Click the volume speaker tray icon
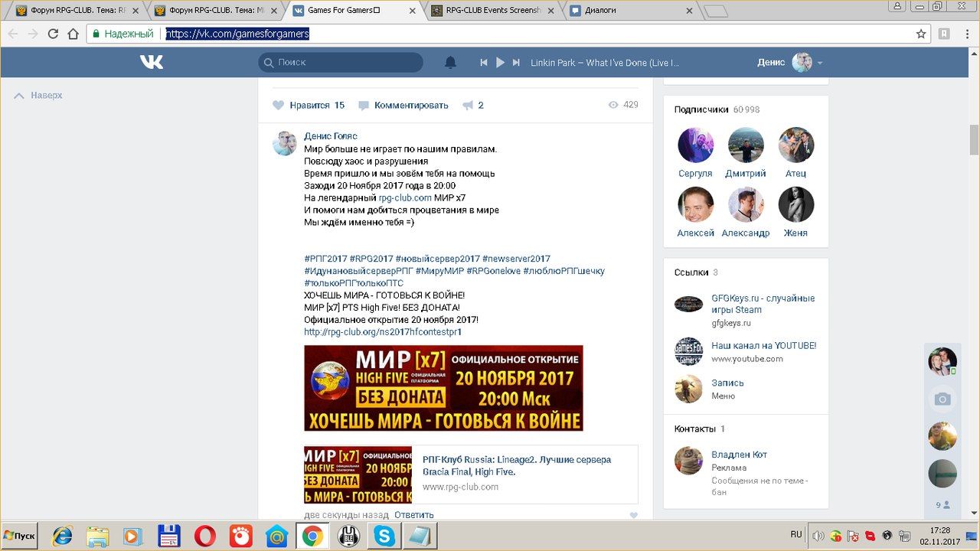The width and height of the screenshot is (980, 551). point(818,536)
